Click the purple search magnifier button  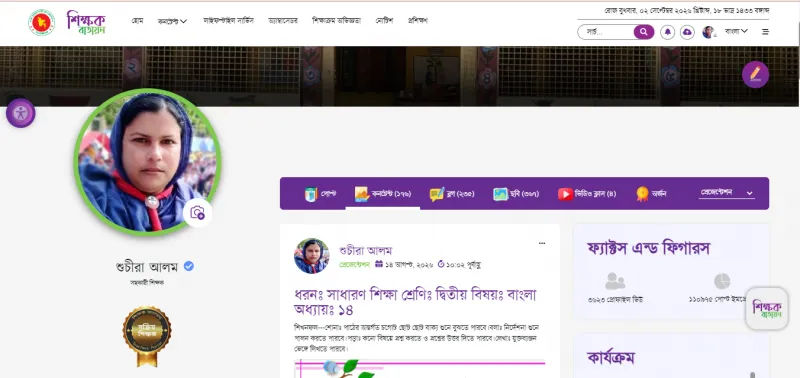coord(644,32)
